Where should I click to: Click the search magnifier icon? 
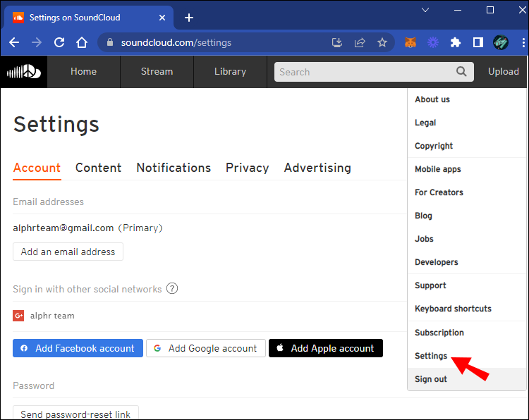[461, 71]
